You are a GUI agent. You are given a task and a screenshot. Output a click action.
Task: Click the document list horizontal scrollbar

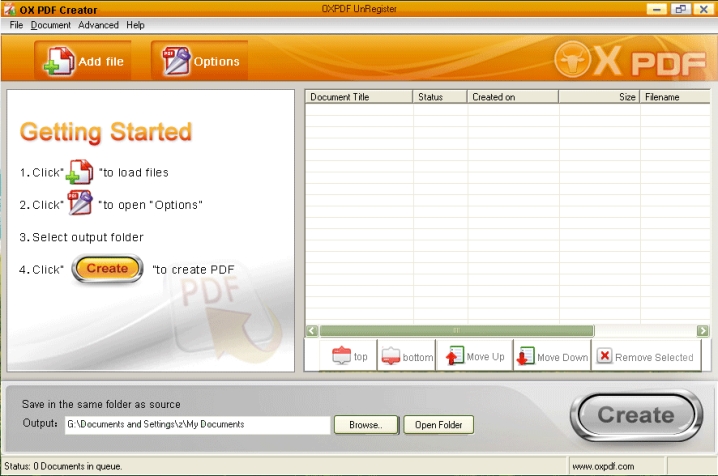(456, 330)
